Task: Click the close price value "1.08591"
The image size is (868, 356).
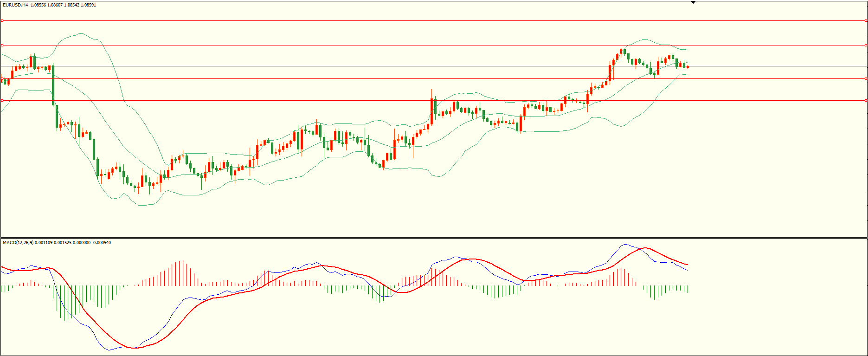Action: pos(89,5)
